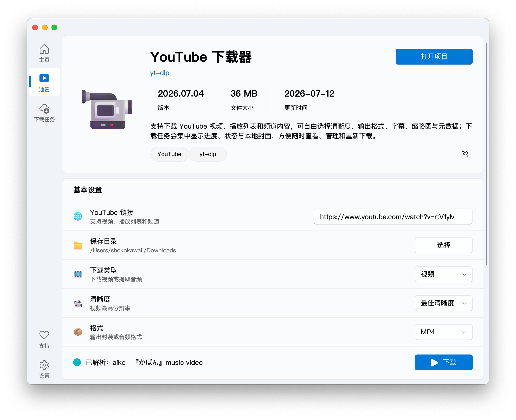Click the update date 2026-07-12
The width and height of the screenshot is (516, 420).
pyautogui.click(x=309, y=94)
